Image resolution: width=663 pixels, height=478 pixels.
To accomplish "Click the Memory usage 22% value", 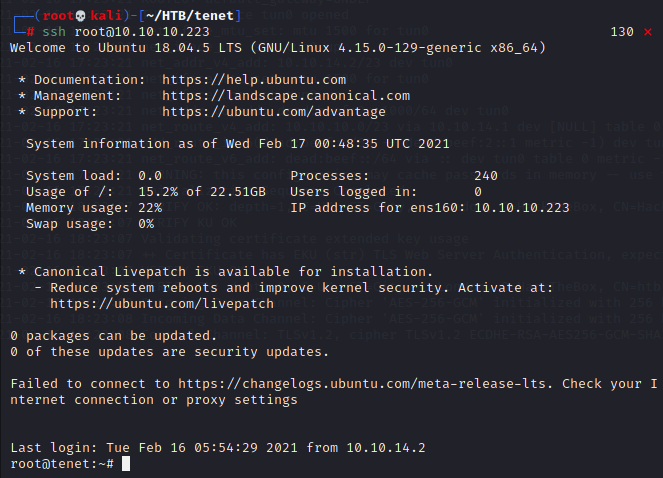I will click(x=150, y=208).
